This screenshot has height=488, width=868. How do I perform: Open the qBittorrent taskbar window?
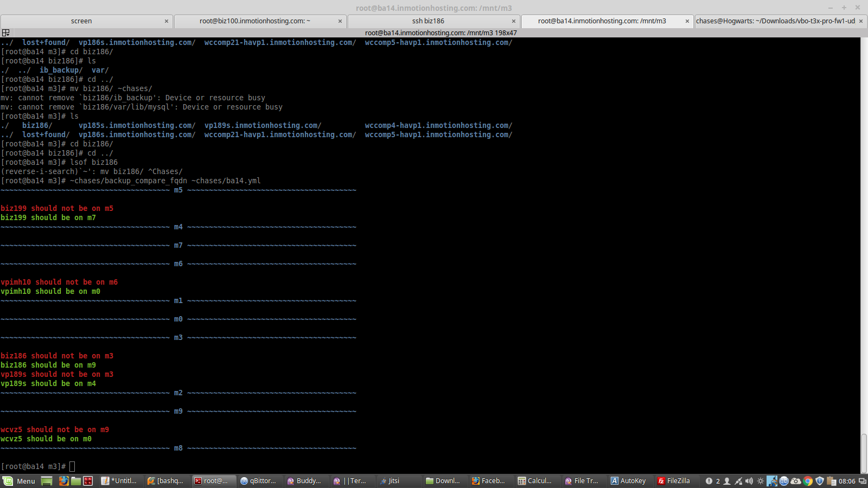point(259,481)
